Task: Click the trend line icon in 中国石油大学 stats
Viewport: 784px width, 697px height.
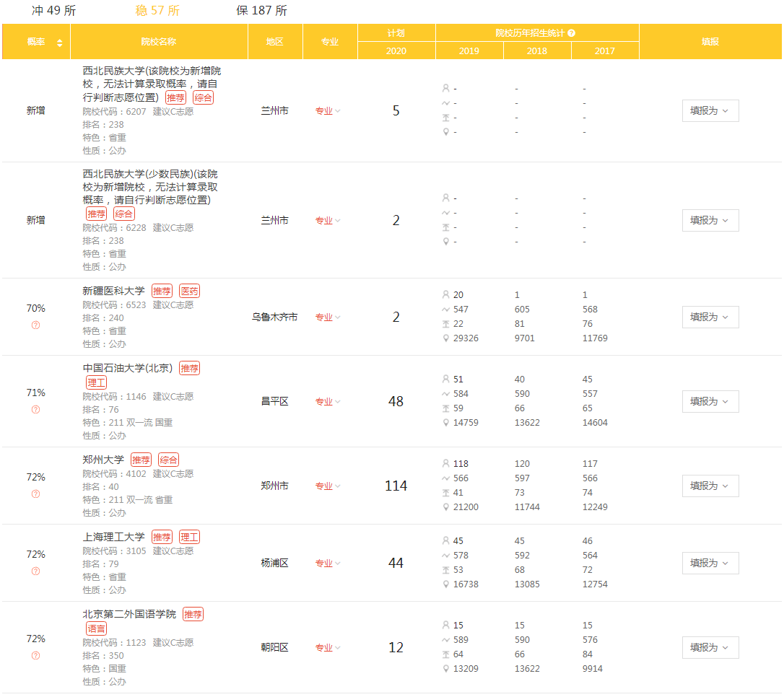Action: click(x=445, y=394)
